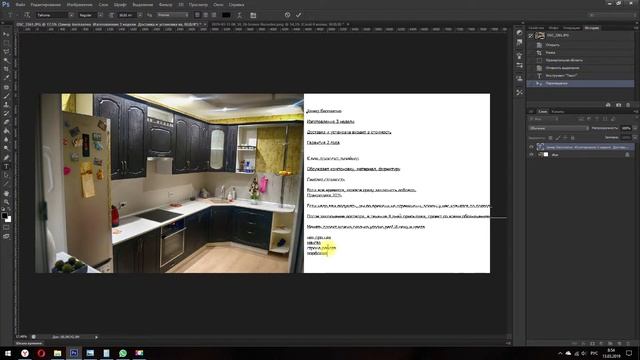Image resolution: width=640 pixels, height=360 pixels.
Task: Open the layer filter kind dropdown
Action: click(544, 119)
